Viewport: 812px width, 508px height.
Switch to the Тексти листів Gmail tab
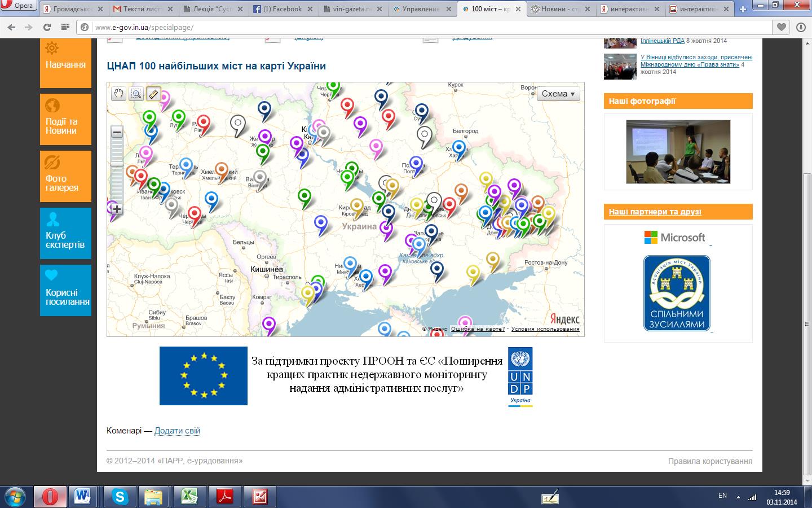144,9
